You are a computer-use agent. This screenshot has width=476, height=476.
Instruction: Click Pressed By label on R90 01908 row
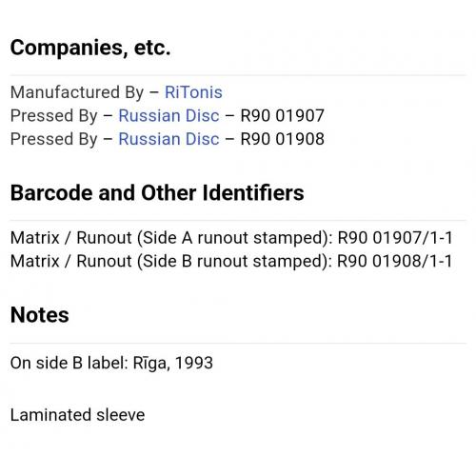(54, 139)
